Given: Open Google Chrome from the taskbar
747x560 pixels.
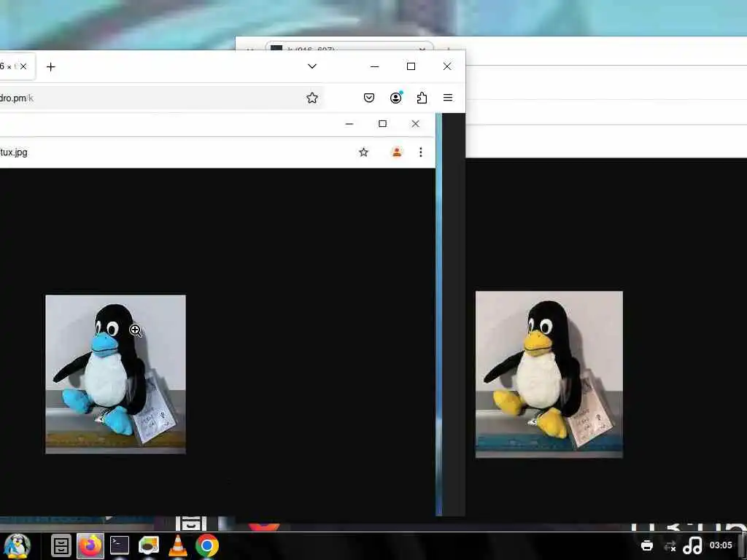Looking at the screenshot, I should coord(207,545).
